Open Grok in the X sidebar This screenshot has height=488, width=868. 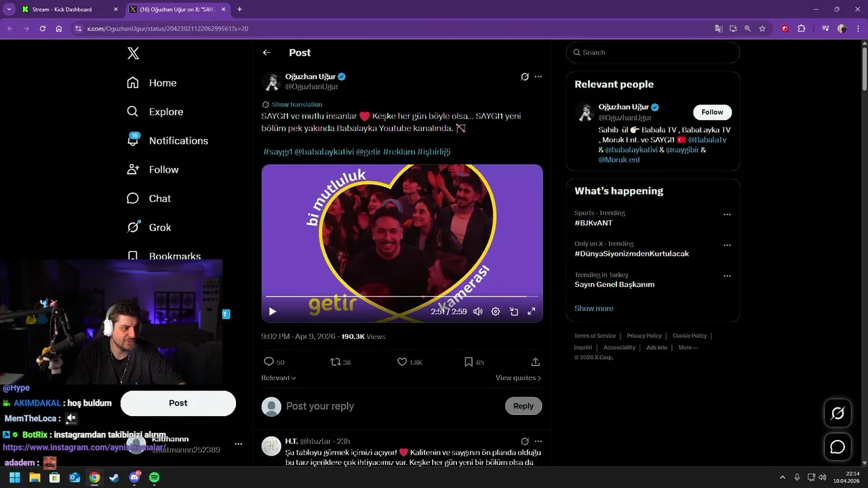[x=149, y=228]
